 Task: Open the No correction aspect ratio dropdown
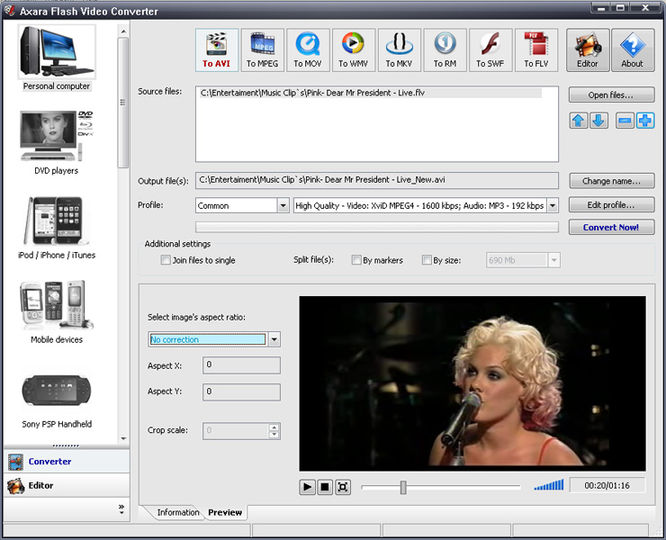[x=274, y=339]
